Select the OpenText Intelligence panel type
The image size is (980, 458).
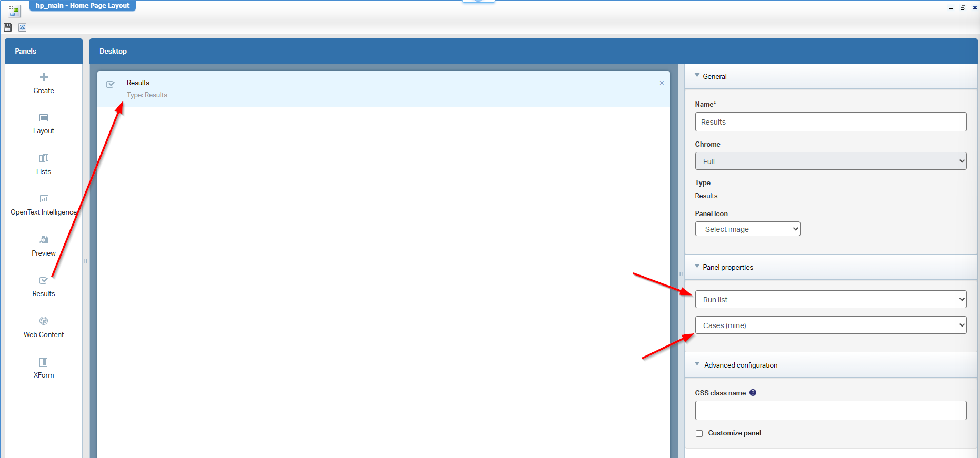[44, 206]
